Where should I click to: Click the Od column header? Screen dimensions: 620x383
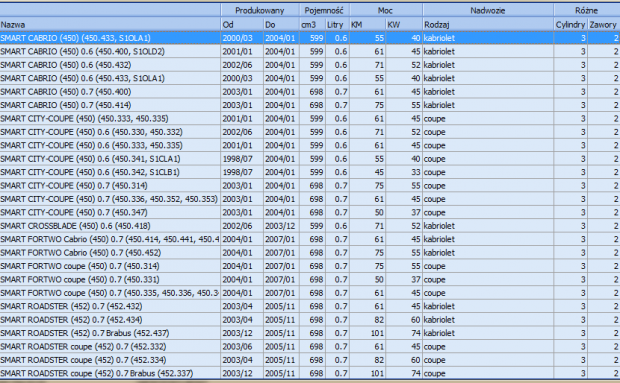[x=242, y=25]
